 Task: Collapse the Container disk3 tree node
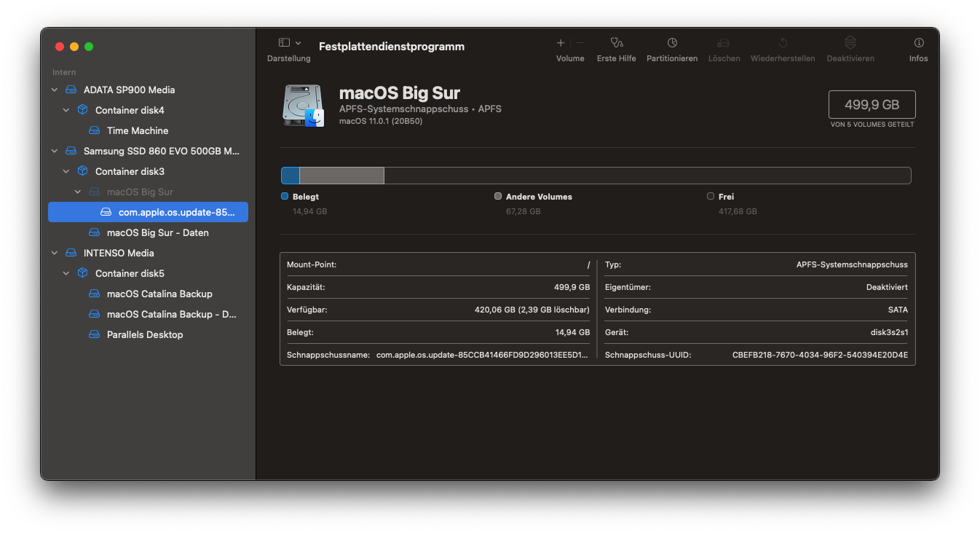(x=66, y=172)
